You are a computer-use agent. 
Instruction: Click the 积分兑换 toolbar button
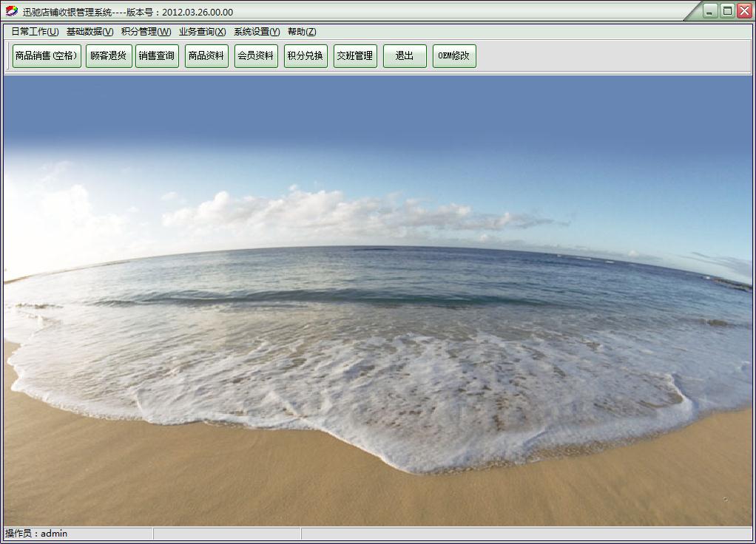click(306, 56)
